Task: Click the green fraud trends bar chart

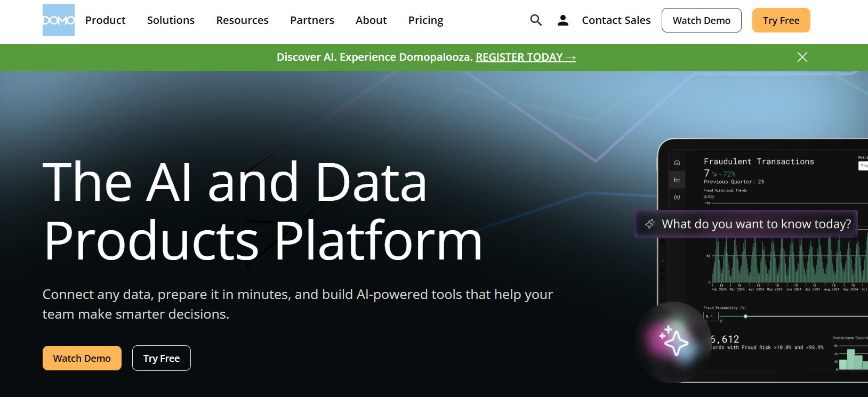Action: [789, 260]
